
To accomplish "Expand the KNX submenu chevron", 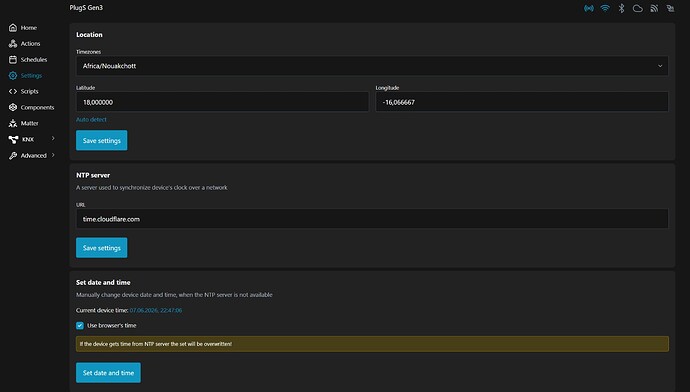I will (x=53, y=139).
